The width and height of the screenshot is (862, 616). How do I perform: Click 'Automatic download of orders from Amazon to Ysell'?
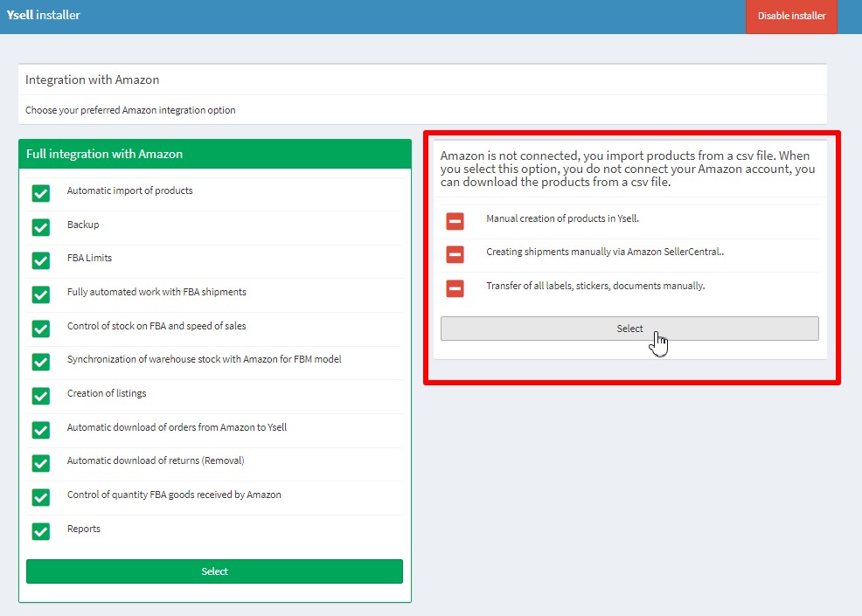(177, 427)
